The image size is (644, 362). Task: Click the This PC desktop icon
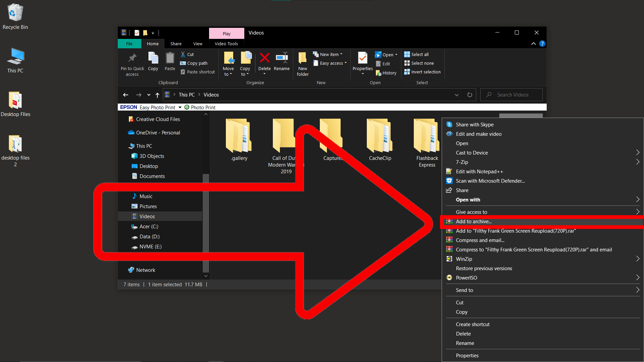coord(15,60)
